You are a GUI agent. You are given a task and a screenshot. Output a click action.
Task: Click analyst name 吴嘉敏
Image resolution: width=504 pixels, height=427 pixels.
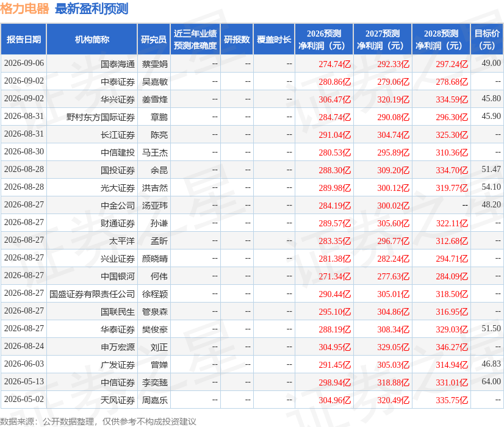155,82
